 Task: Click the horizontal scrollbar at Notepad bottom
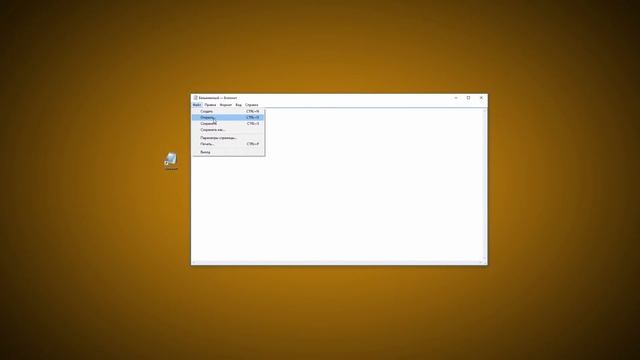(337, 262)
